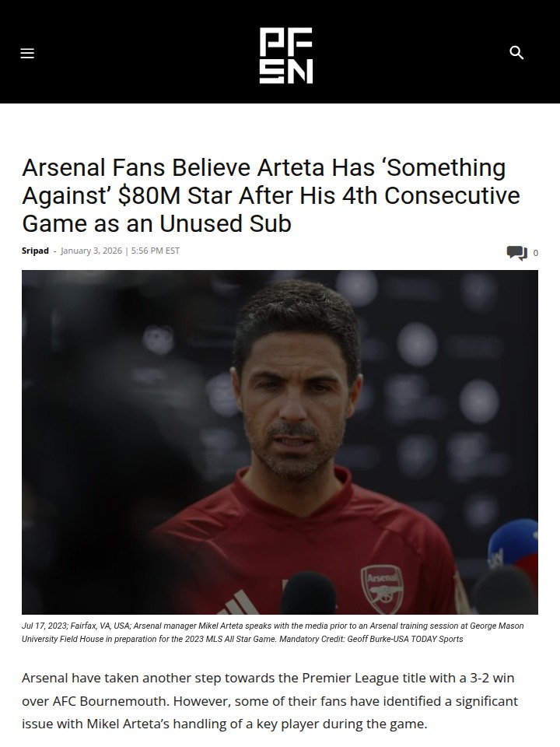560x747 pixels.
Task: Open search via the magnifier icon
Action: pyautogui.click(x=516, y=52)
